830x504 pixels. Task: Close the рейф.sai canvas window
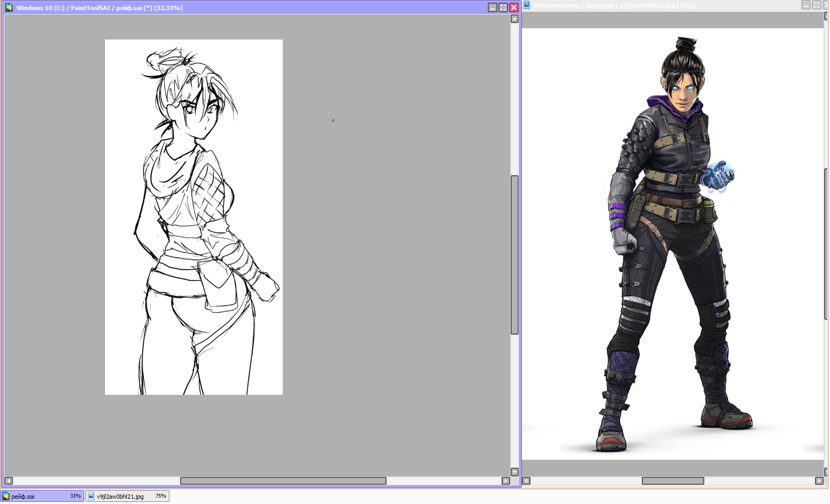(x=514, y=7)
